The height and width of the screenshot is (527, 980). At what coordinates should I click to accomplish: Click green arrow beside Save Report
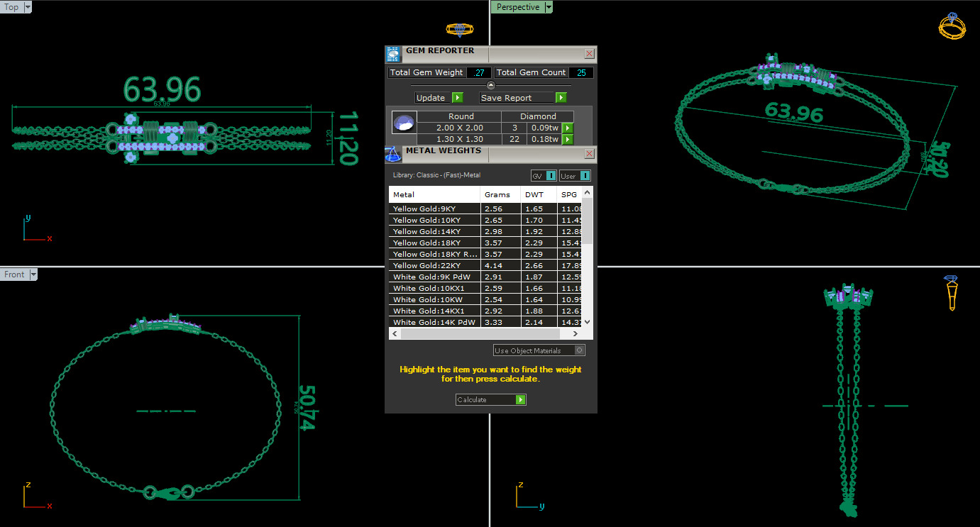561,98
